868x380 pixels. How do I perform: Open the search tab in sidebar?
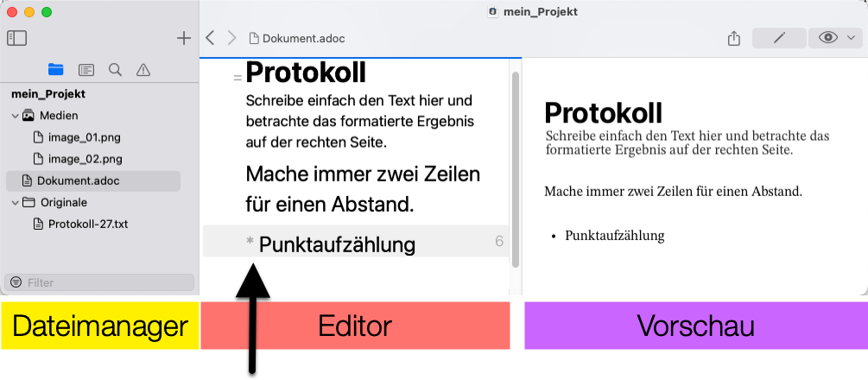coord(115,69)
